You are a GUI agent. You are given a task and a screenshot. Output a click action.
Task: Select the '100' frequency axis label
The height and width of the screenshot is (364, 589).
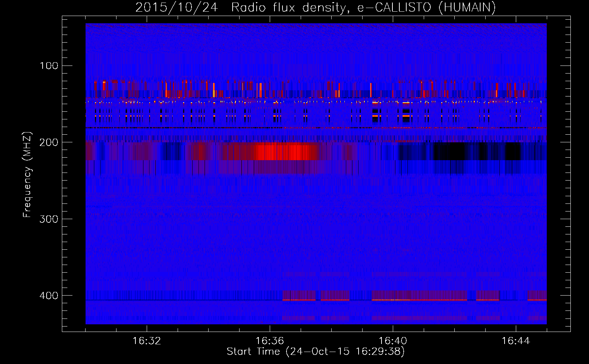49,66
